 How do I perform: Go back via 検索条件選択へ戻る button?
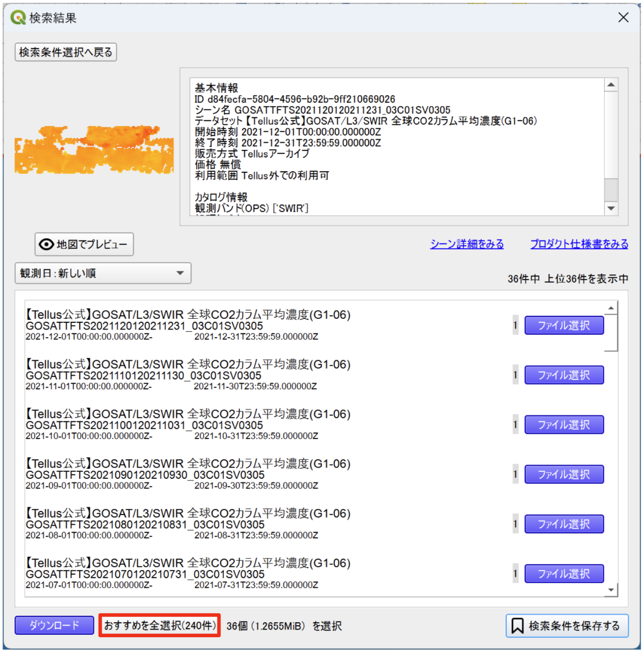tap(66, 52)
